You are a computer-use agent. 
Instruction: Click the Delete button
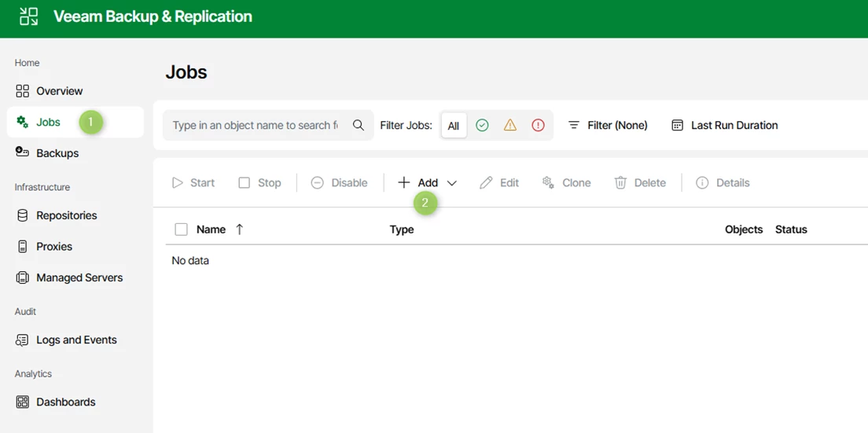640,182
